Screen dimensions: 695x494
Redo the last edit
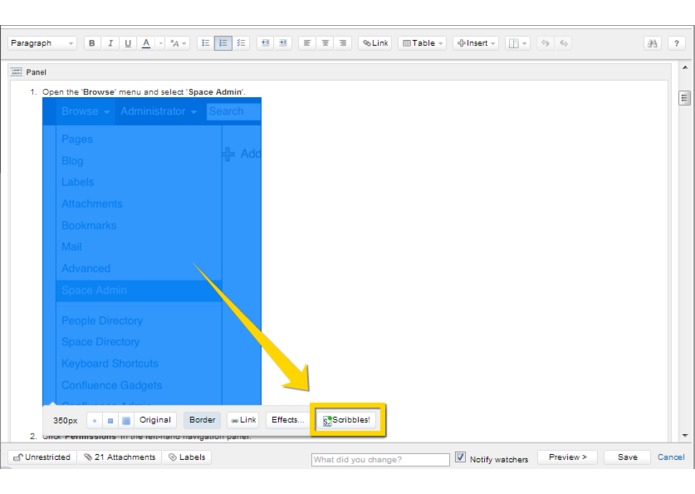click(564, 43)
